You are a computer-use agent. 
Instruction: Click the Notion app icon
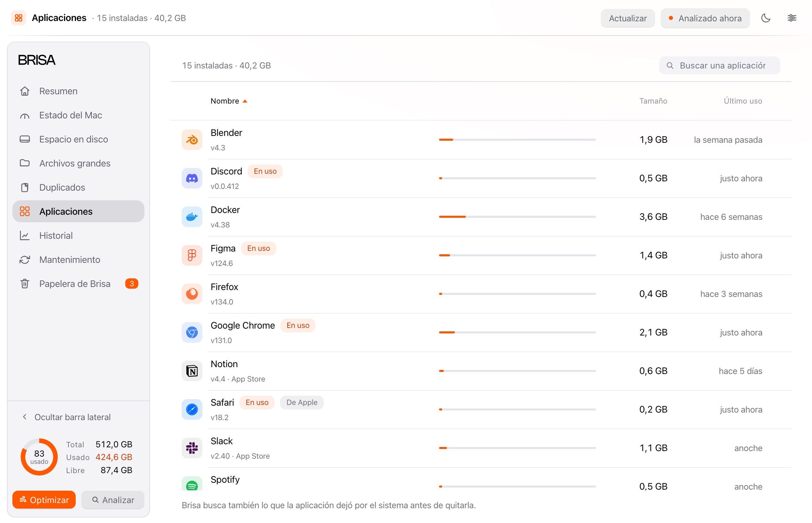coord(192,371)
